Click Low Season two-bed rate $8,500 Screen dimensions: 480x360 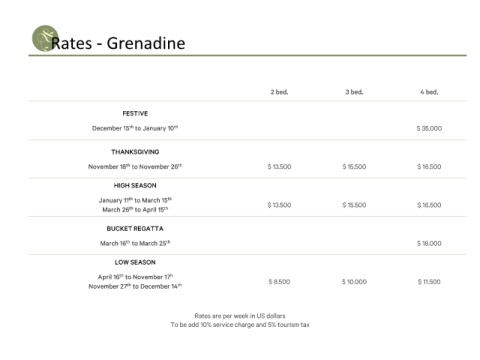279,282
